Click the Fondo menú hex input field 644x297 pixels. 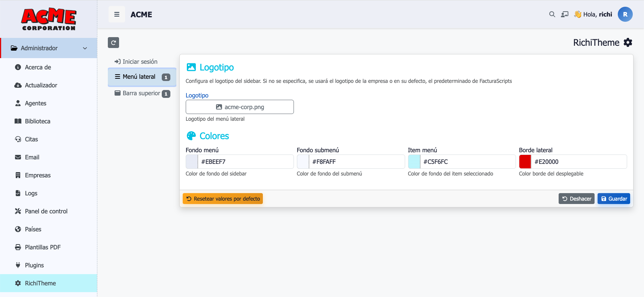tap(245, 162)
